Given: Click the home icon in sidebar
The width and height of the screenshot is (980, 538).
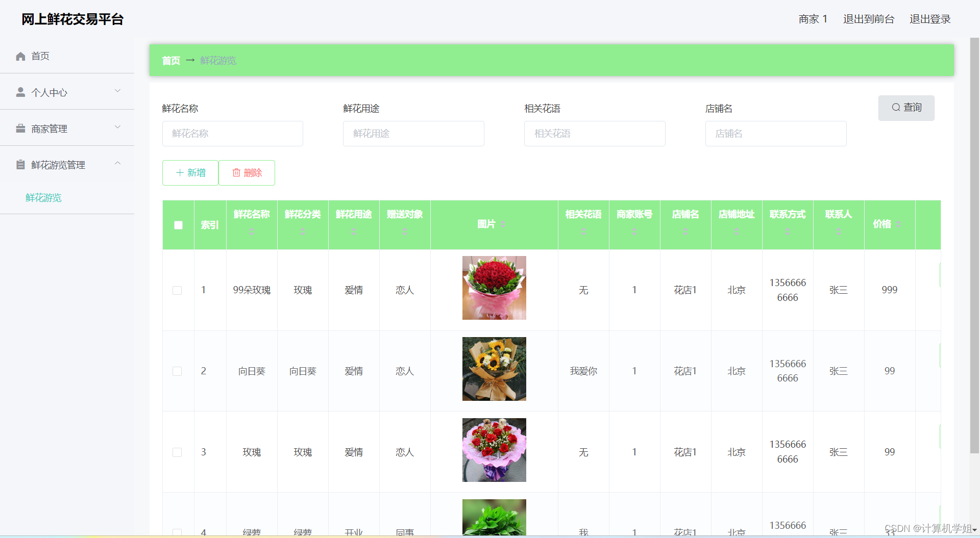Looking at the screenshot, I should (x=20, y=56).
